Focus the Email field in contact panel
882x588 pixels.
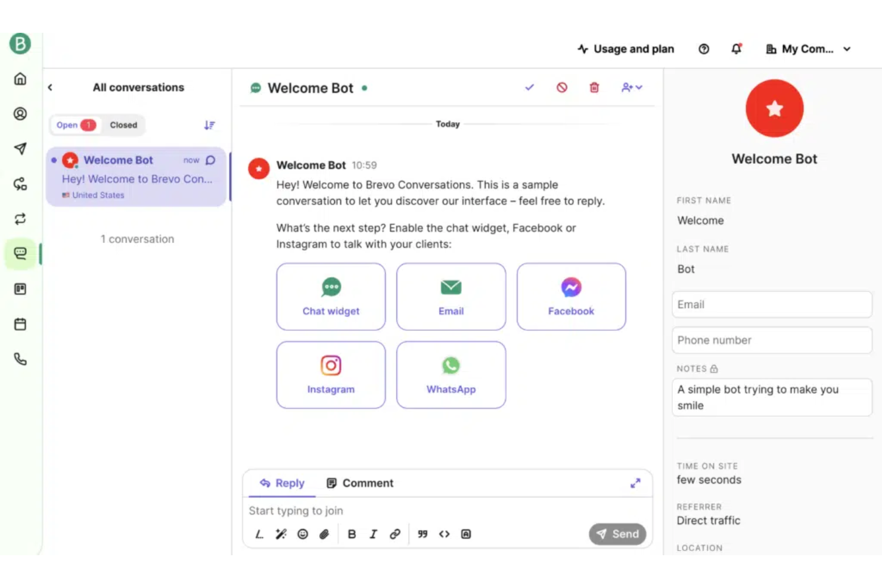coord(772,304)
